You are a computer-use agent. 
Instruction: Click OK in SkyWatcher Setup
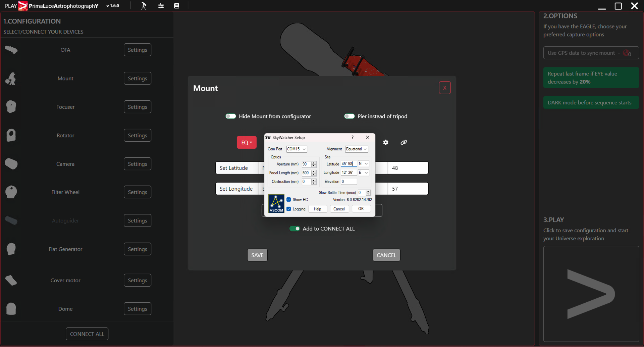361,209
